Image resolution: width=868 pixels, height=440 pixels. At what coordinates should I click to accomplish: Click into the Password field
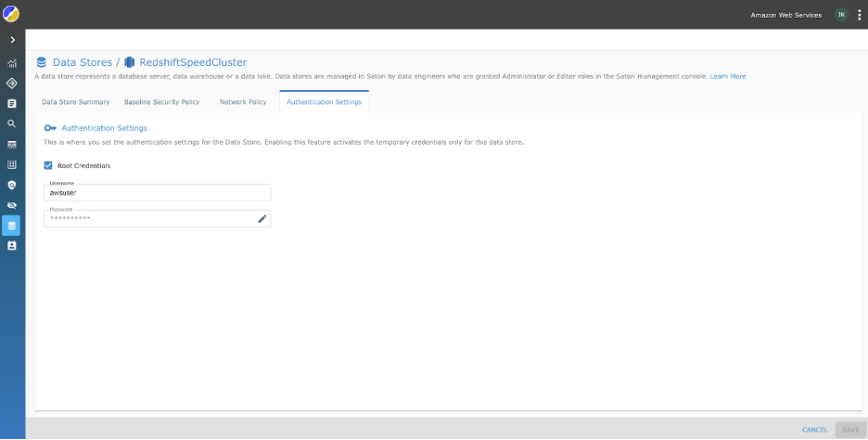click(x=158, y=218)
